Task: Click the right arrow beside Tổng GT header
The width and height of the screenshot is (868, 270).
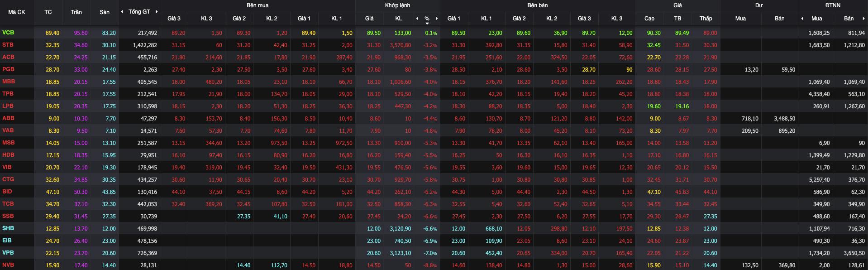Action: point(157,12)
